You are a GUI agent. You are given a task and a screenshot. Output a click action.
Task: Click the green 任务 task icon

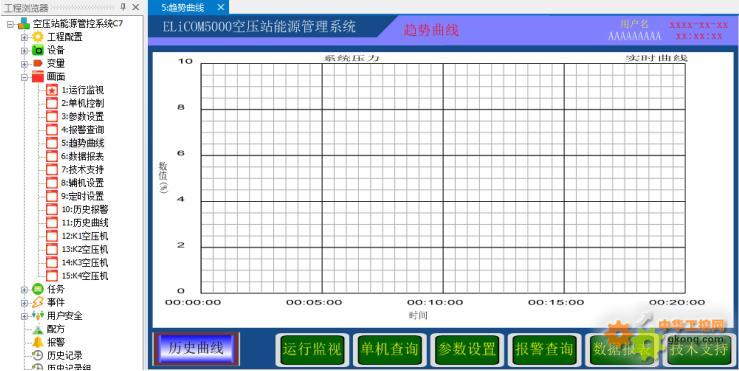pyautogui.click(x=38, y=289)
